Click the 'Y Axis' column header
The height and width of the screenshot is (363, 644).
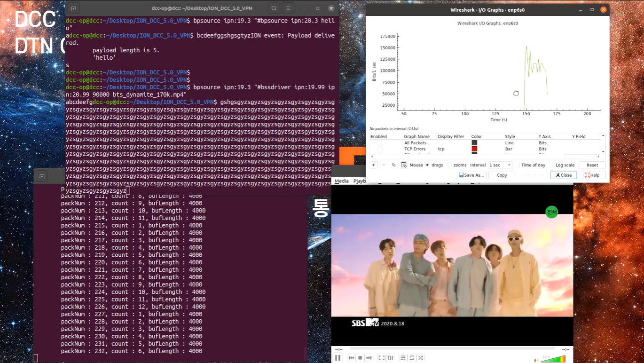click(x=544, y=136)
